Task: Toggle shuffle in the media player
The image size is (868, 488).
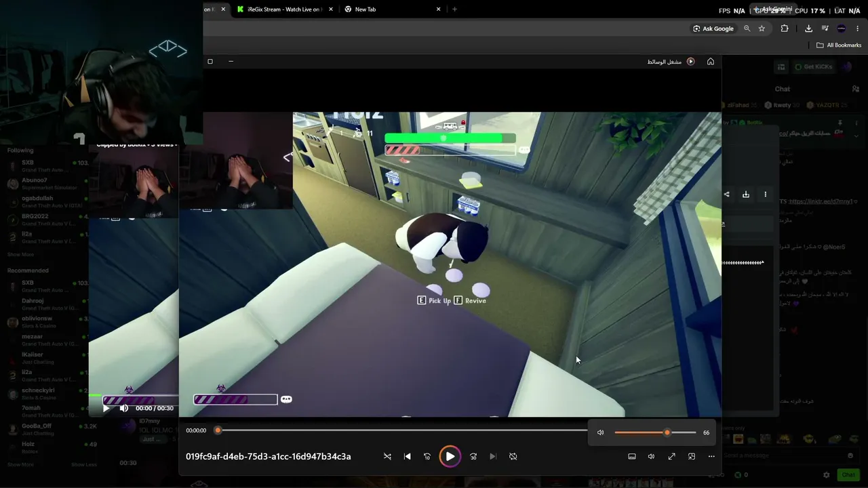Action: [x=387, y=457]
